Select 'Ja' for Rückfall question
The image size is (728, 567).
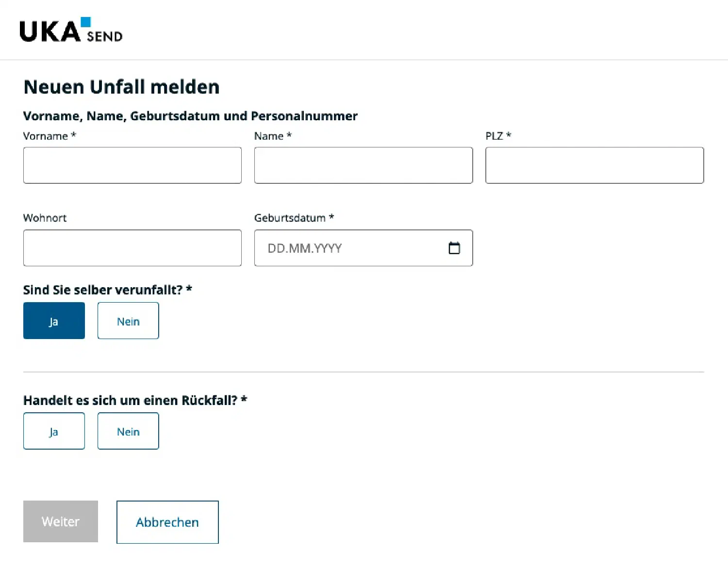pos(54,431)
